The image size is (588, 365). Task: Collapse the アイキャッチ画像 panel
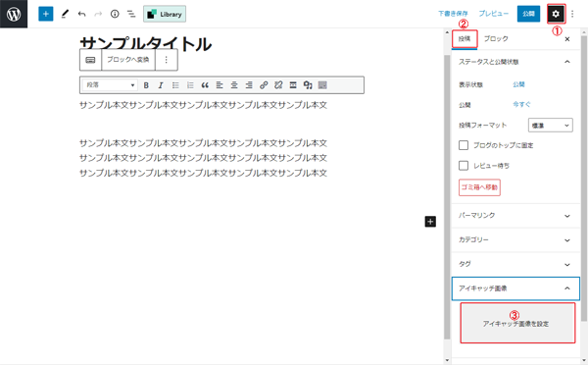(x=515, y=288)
